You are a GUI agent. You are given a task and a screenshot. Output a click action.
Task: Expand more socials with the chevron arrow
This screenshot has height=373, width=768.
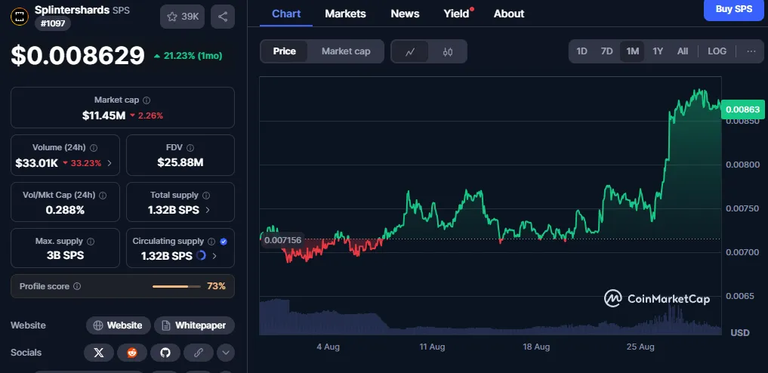click(225, 352)
